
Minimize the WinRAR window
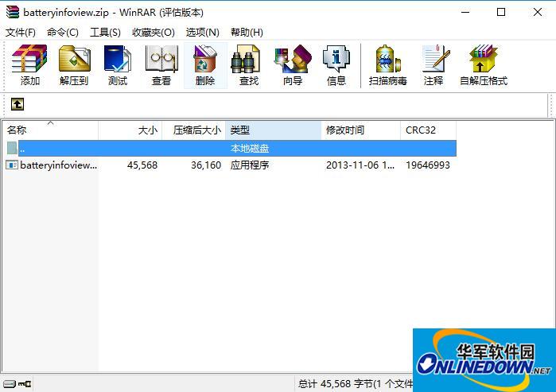[x=465, y=12]
